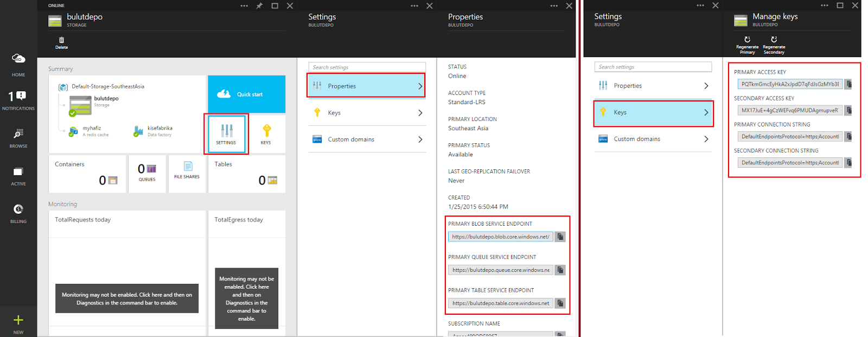Copy the primary table service endpoint

tap(560, 303)
